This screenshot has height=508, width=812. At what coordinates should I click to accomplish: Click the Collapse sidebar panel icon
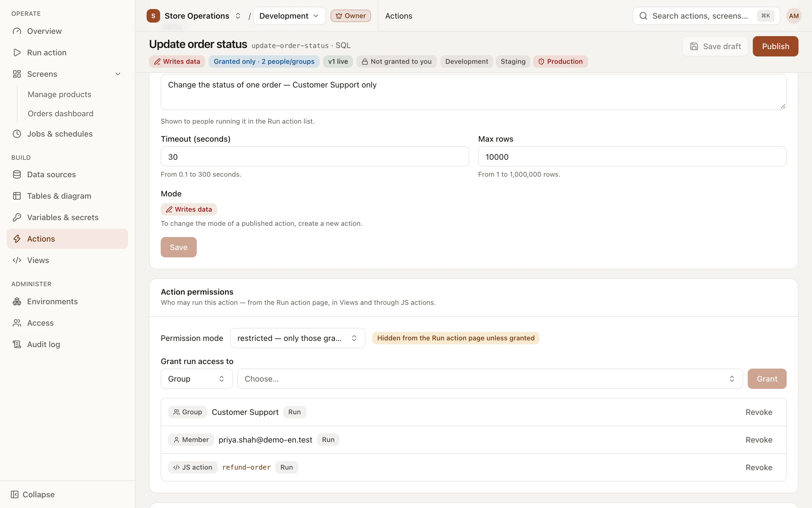point(14,494)
